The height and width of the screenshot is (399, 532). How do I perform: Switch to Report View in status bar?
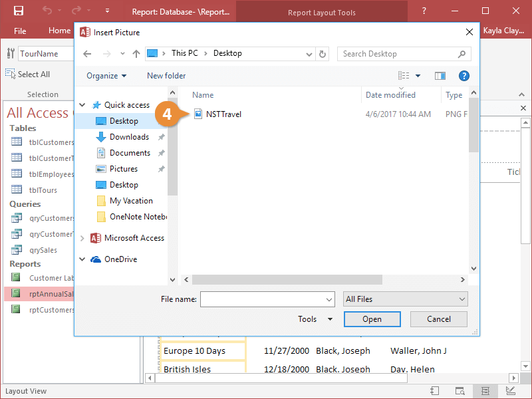click(434, 391)
